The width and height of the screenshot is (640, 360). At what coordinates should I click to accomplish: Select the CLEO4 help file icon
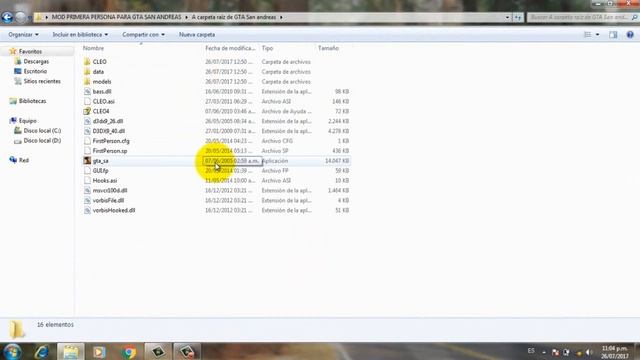[87, 111]
